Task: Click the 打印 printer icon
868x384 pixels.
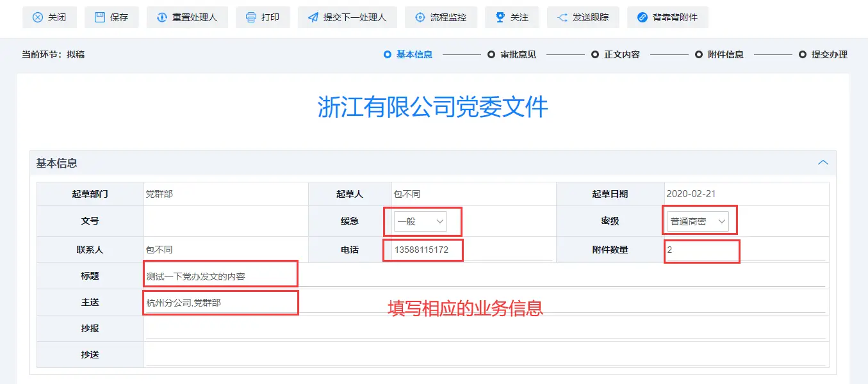Action: pos(251,17)
